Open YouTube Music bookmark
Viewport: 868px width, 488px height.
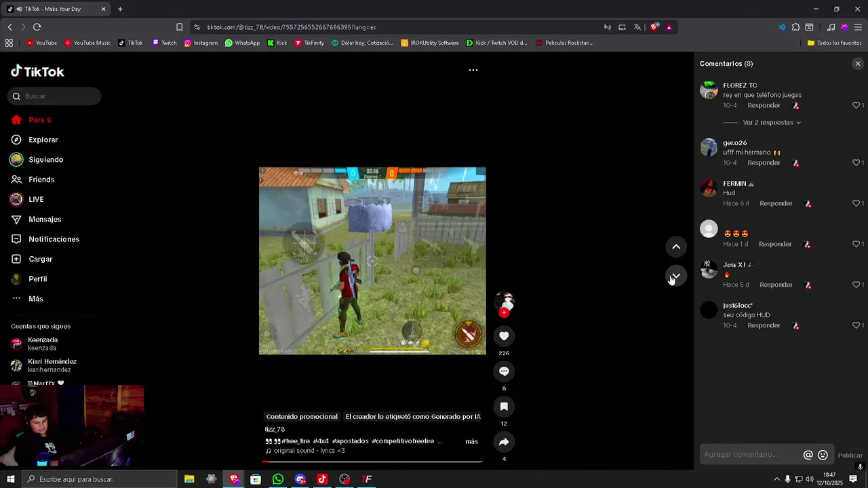coord(87,43)
